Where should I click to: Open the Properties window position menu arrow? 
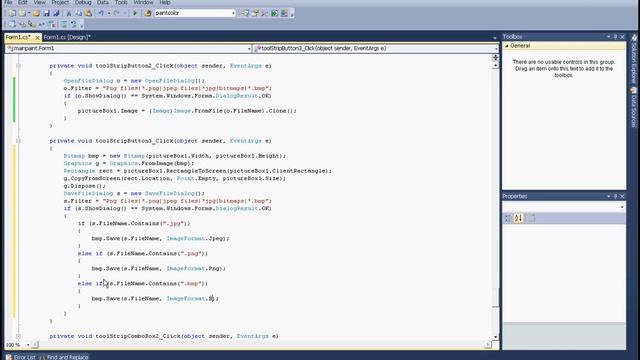tap(609, 196)
